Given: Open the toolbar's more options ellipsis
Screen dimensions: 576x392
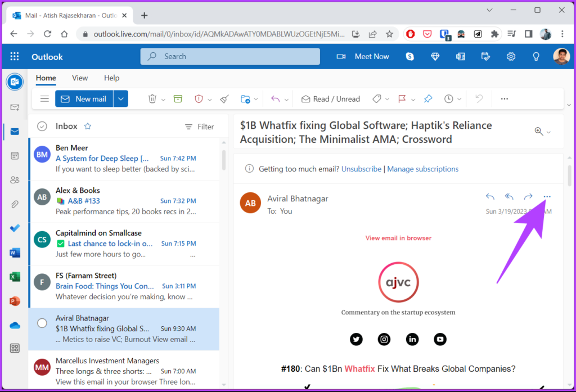Looking at the screenshot, I should (x=505, y=98).
